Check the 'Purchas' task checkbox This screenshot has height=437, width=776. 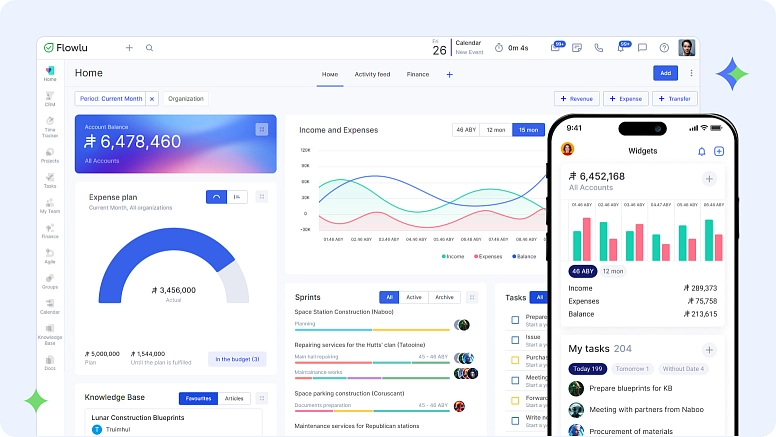point(515,360)
